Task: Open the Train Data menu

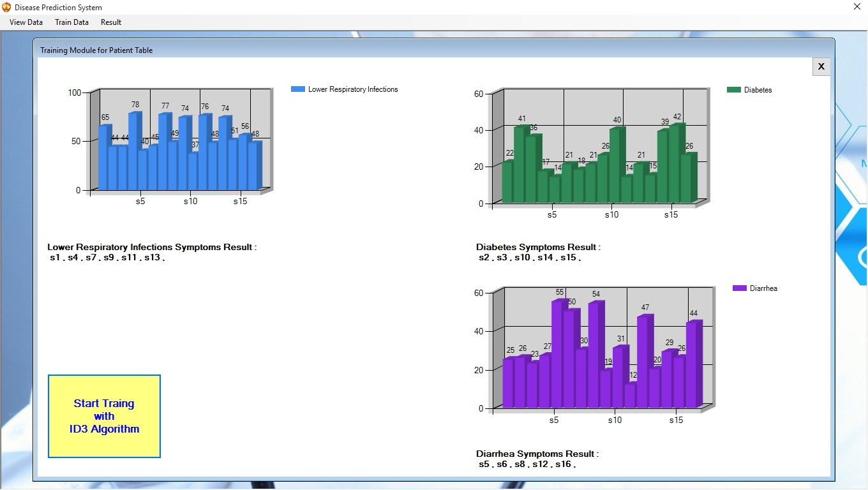Action: tap(71, 22)
